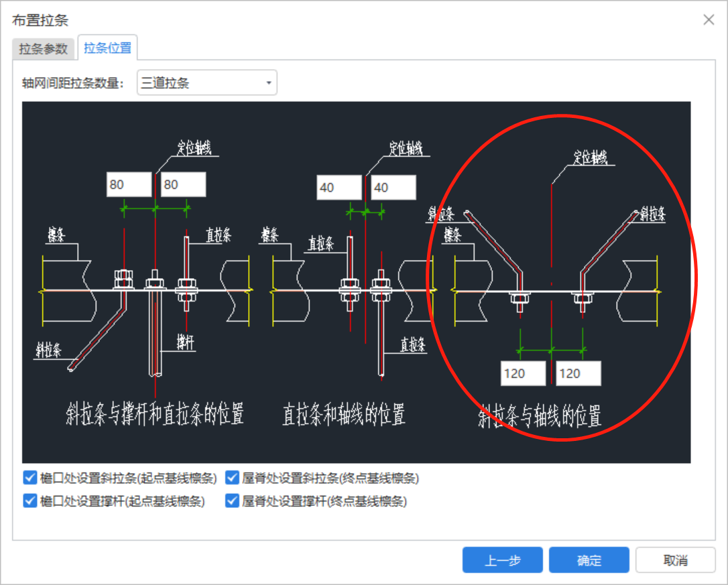Select the right 80 offset value
Viewport: 728px width, 585px height.
tap(182, 184)
